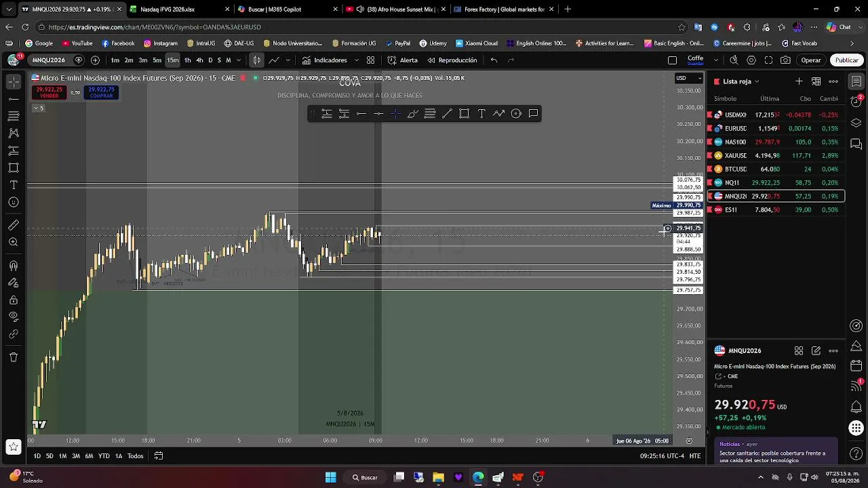Toggle lock all drawings
Screen dimensions: 868x488
pyautogui.click(x=14, y=300)
